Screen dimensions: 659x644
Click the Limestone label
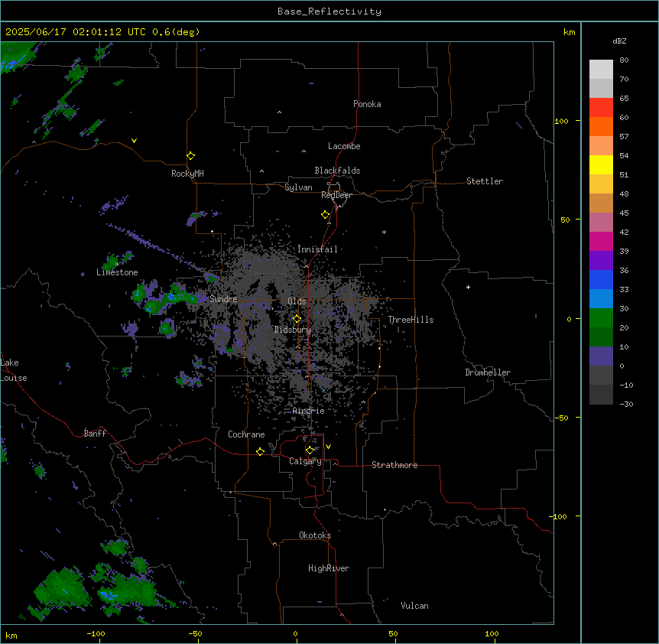117,272
